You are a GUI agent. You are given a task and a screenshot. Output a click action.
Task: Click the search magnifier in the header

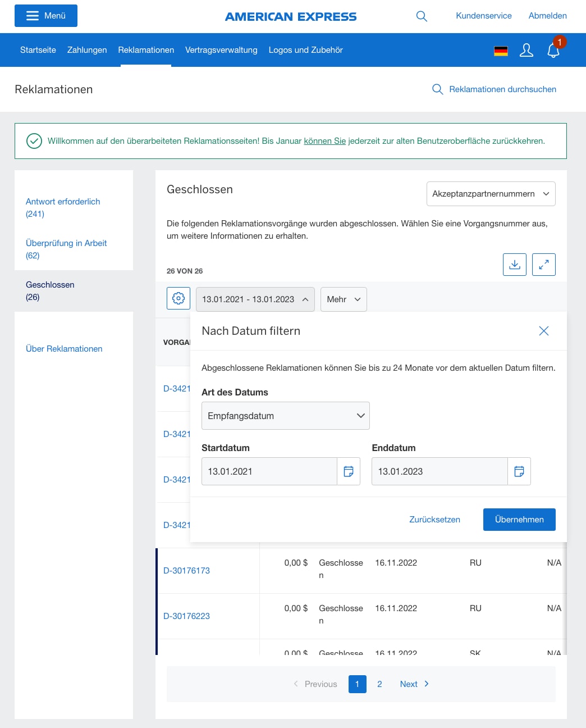pyautogui.click(x=422, y=16)
